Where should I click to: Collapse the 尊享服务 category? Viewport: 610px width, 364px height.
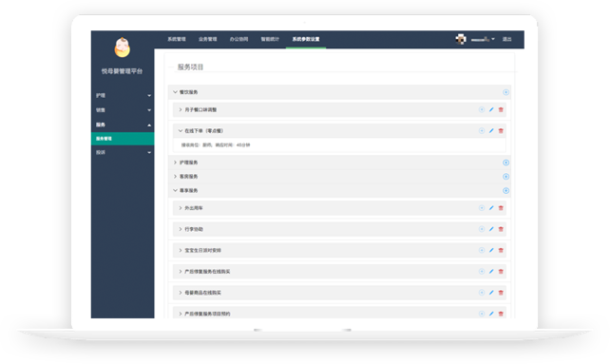(175, 190)
